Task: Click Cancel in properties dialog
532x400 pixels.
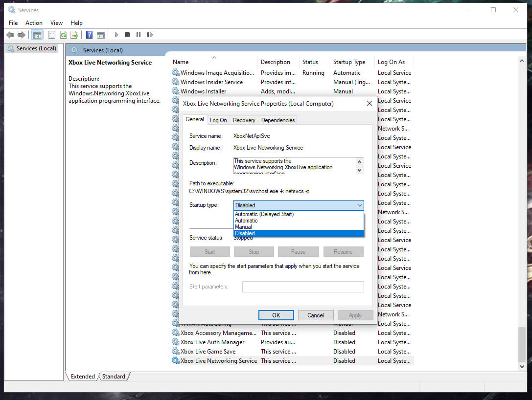Action: 316,315
